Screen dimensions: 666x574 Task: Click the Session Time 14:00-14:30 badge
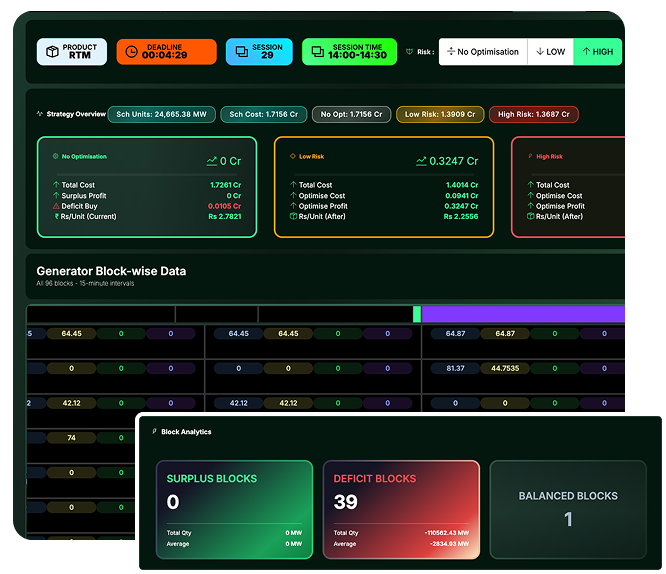[x=349, y=52]
